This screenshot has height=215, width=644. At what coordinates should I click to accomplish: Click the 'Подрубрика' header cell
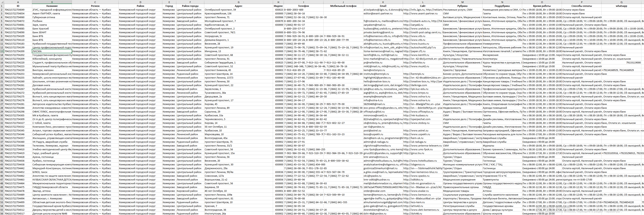502,6
